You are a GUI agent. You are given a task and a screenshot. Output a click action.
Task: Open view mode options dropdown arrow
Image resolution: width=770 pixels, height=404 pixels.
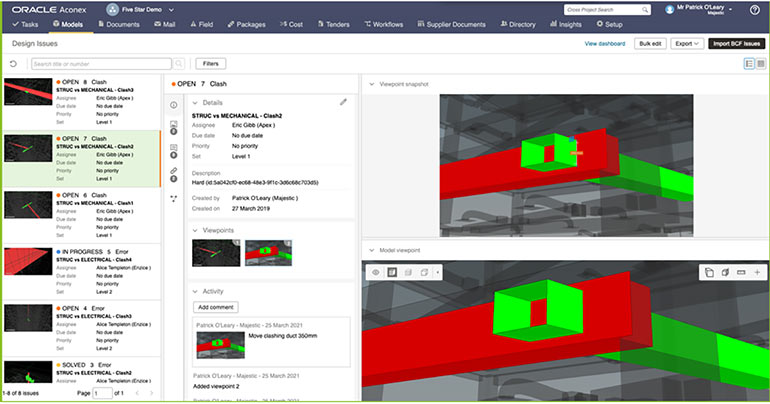pos(437,272)
